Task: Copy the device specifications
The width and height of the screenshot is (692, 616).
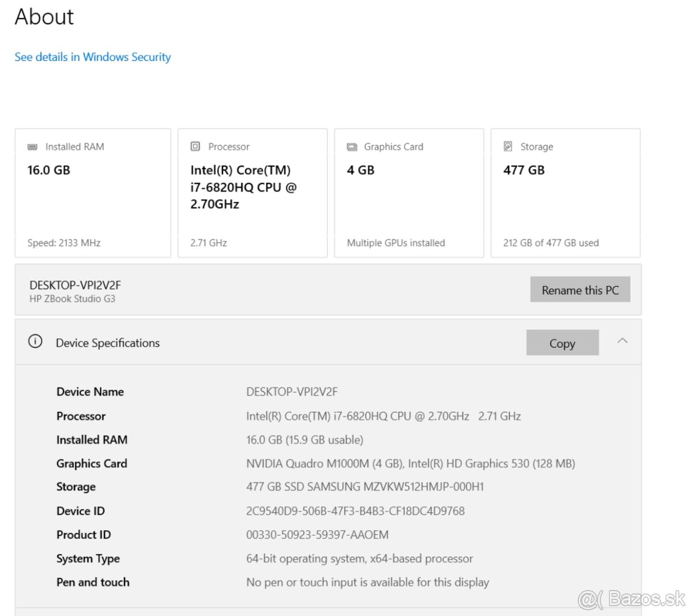Action: [562, 343]
